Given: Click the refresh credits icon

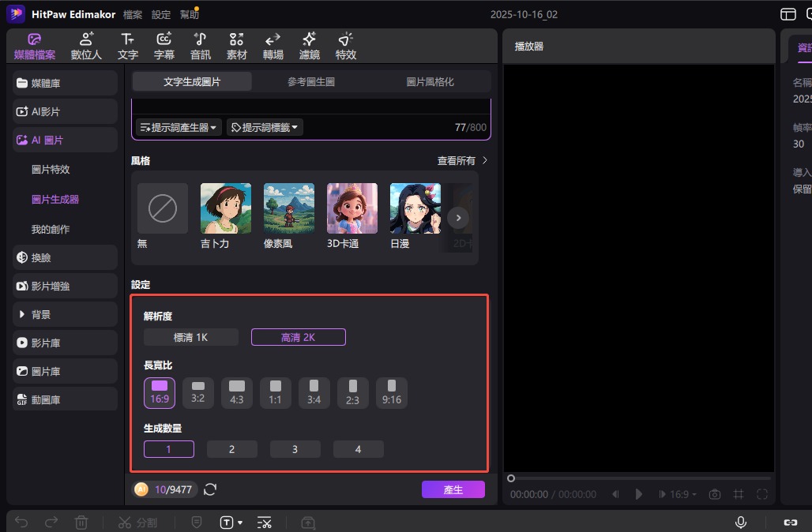Looking at the screenshot, I should tap(210, 489).
